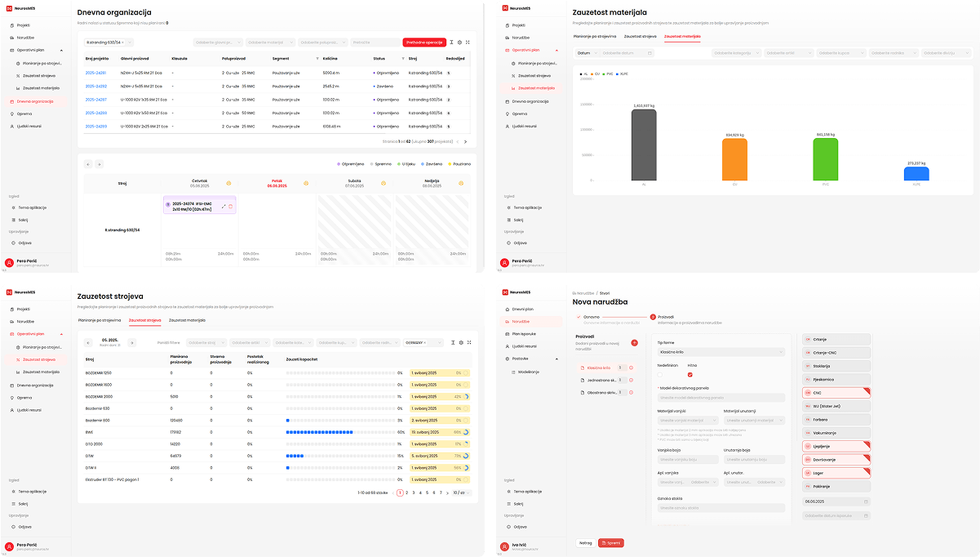
Task: Enable the Nedefiniran option
Action: 662,374
